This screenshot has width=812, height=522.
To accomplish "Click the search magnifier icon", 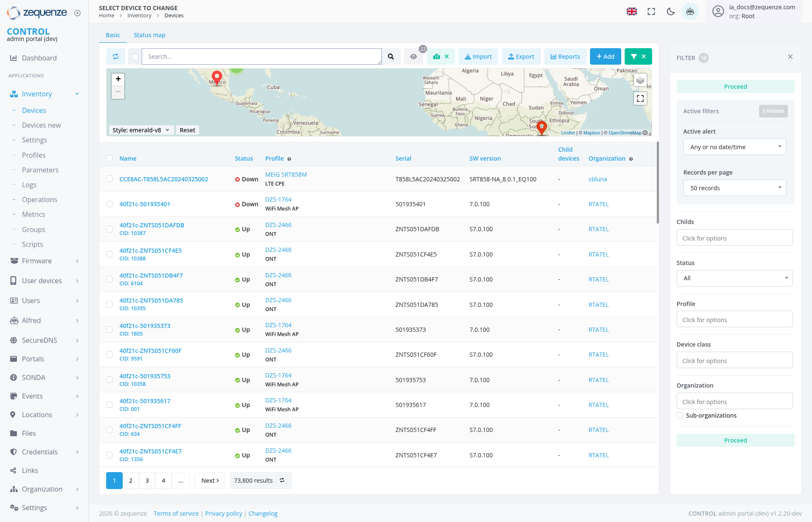I will point(391,57).
